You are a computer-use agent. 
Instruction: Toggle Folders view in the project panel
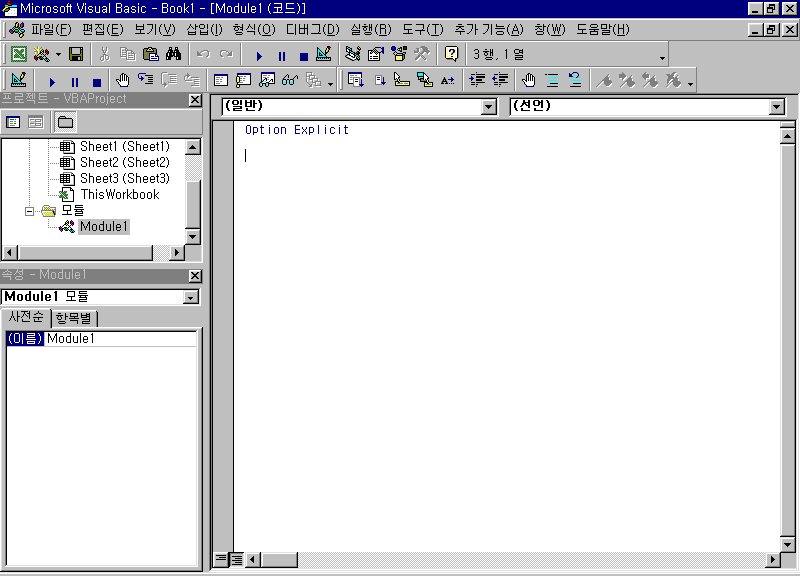pyautogui.click(x=65, y=122)
